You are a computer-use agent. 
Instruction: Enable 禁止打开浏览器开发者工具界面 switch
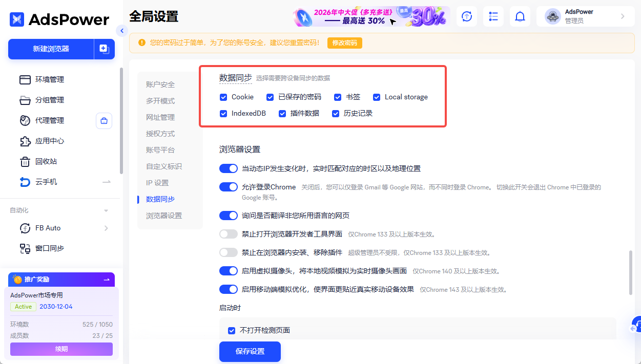click(x=229, y=234)
